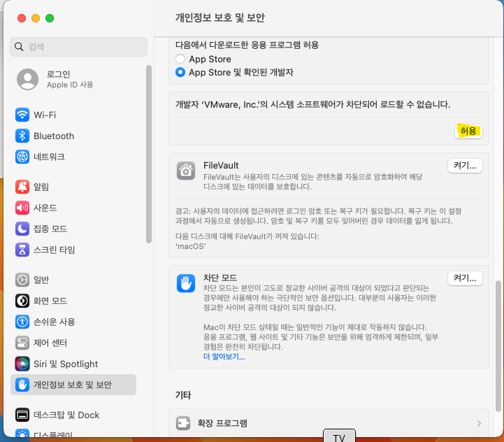This screenshot has width=504, height=442.
Task: Select the Bluetooth icon in sidebar
Action: (x=22, y=136)
